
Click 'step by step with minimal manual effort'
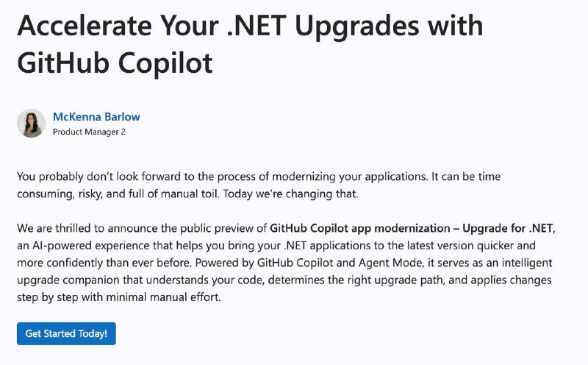coord(119,297)
